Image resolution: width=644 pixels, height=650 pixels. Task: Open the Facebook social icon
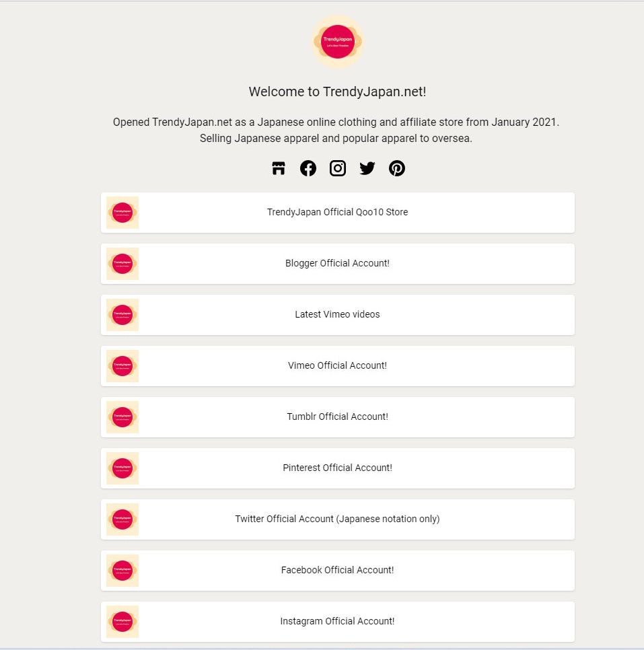coord(308,168)
